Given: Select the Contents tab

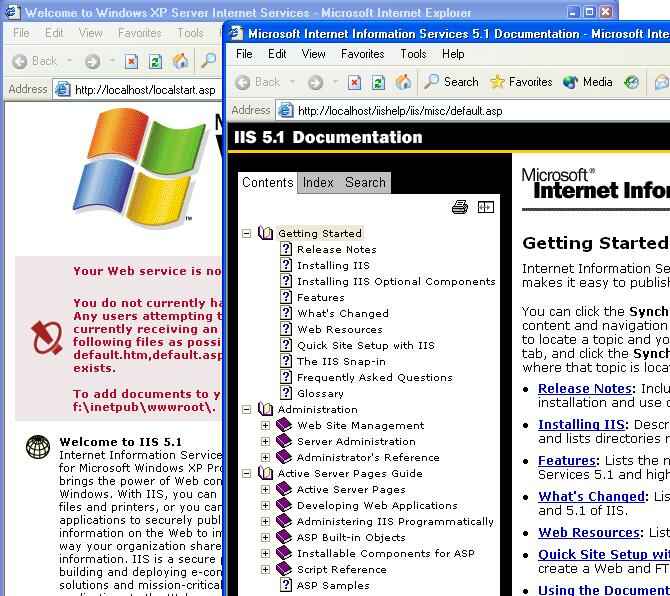Looking at the screenshot, I should (x=267, y=182).
